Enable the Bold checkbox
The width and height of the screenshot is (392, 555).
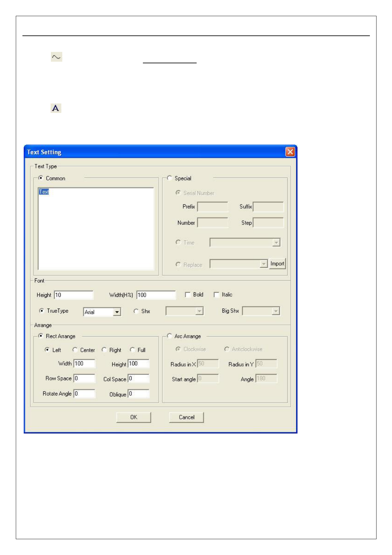tap(188, 295)
